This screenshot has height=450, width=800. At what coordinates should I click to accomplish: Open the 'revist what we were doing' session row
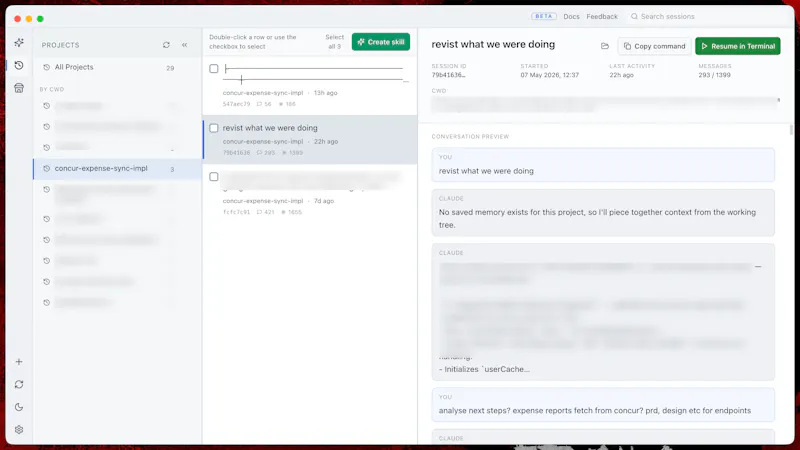point(310,139)
